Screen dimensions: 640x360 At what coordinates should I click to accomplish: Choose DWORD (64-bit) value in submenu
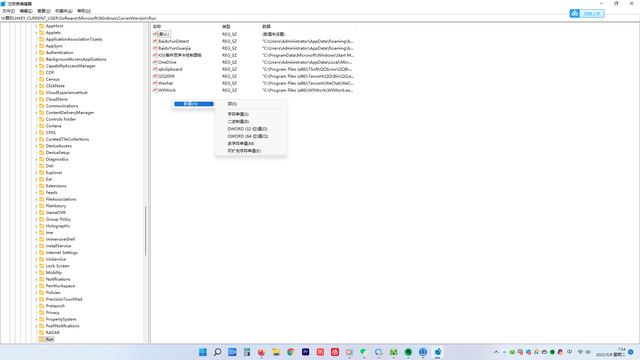click(247, 136)
